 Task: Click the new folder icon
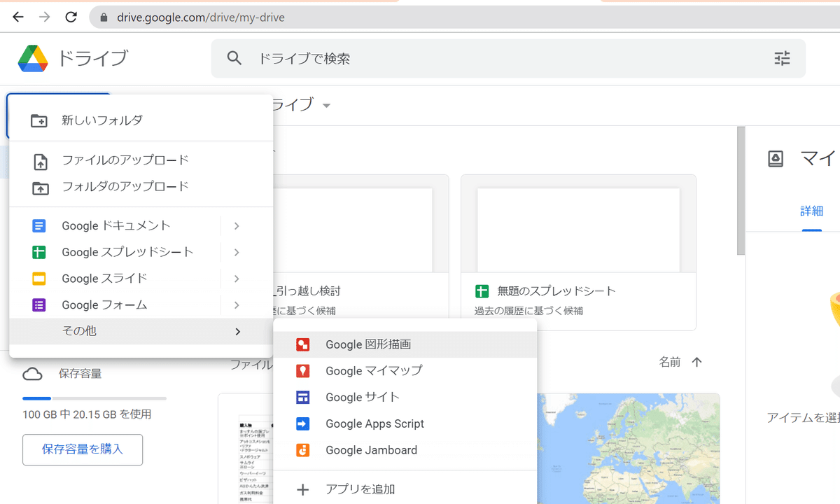pyautogui.click(x=39, y=120)
